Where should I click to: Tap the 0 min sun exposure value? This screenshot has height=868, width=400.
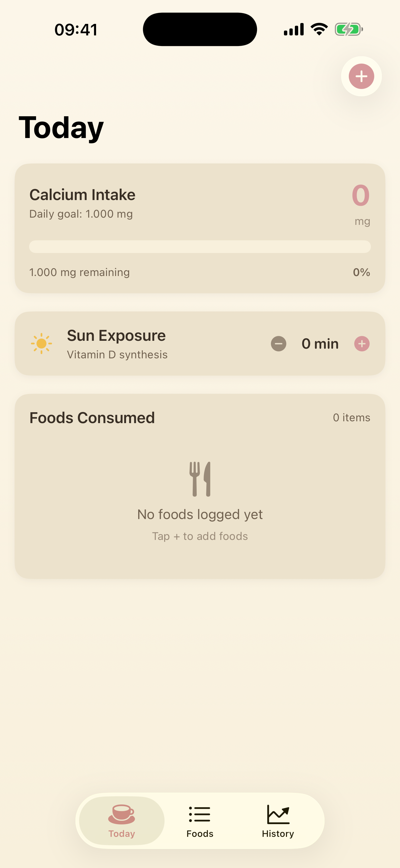(x=320, y=344)
